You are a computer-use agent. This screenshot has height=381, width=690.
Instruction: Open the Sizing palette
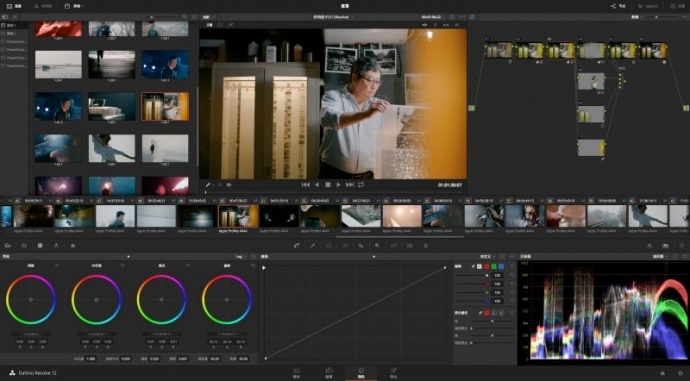393,245
